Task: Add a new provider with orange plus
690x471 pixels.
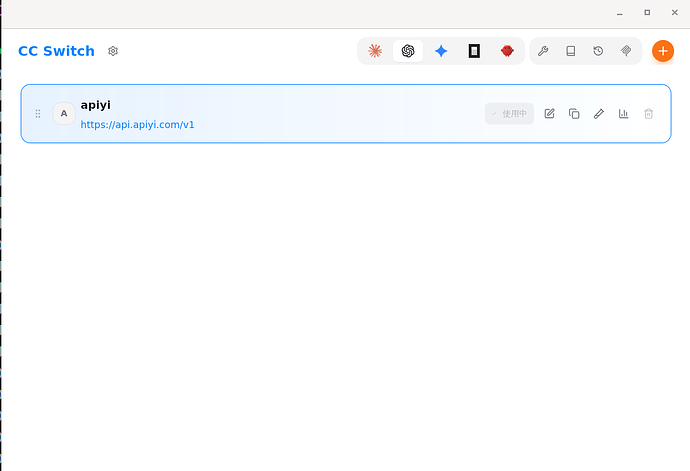Action: coord(663,51)
